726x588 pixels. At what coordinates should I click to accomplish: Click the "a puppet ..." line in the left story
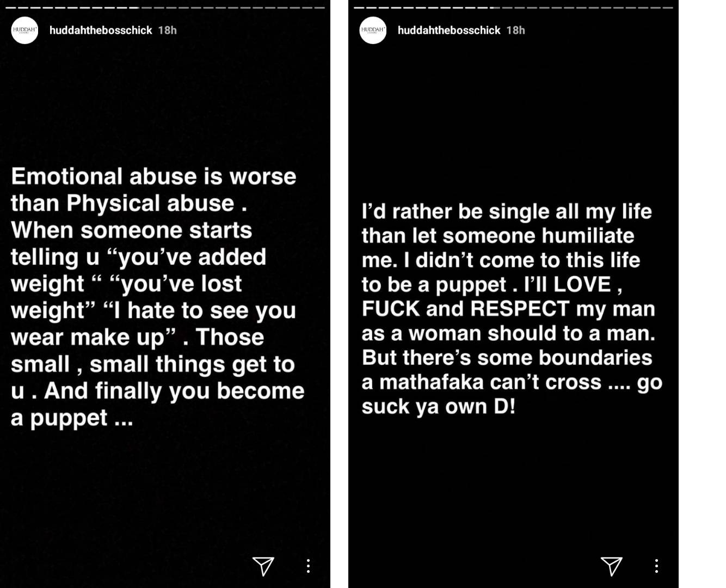[x=72, y=418]
